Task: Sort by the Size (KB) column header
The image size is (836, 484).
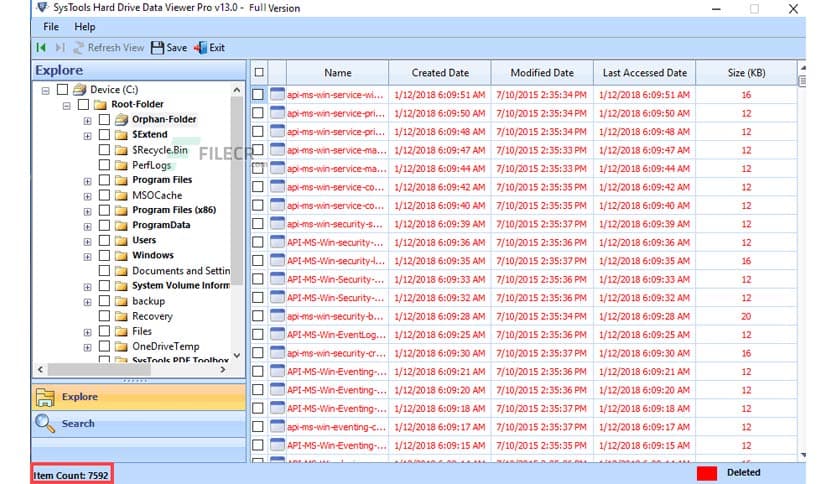Action: point(746,72)
